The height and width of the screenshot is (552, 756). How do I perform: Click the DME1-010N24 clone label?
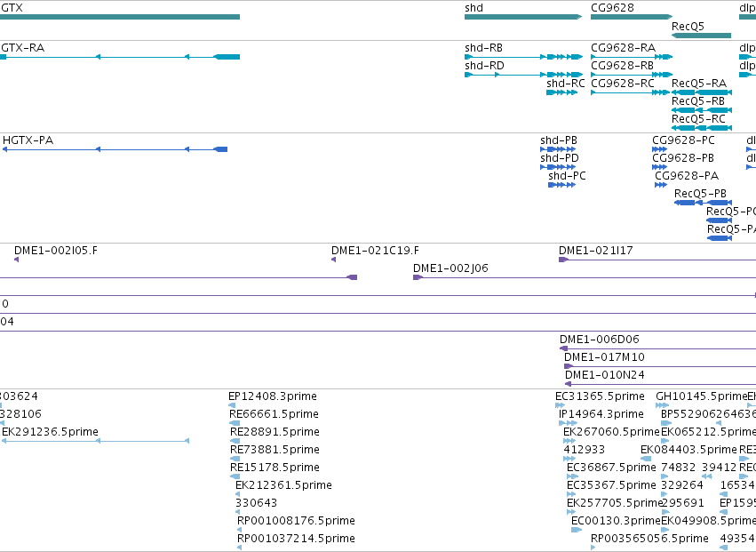tap(605, 375)
